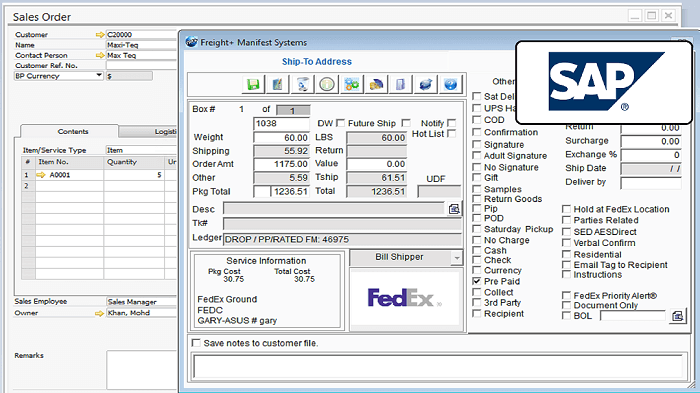Open the Bill Shipper dropdown
This screenshot has width=700, height=393.
457,258
